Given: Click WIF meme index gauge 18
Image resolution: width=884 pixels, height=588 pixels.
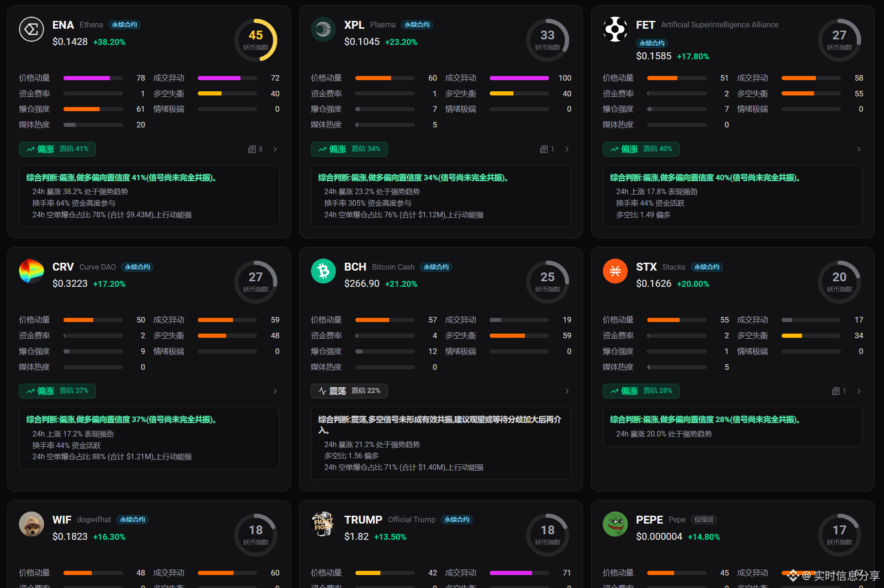Looking at the screenshot, I should (x=256, y=535).
